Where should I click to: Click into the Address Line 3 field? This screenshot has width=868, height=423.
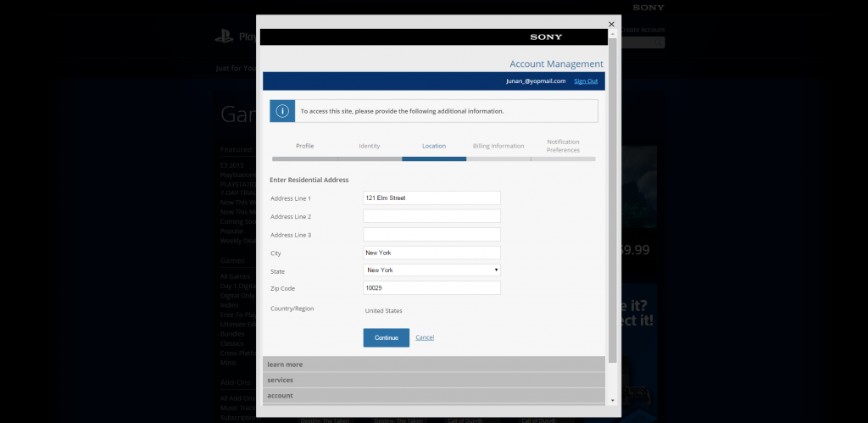(431, 234)
